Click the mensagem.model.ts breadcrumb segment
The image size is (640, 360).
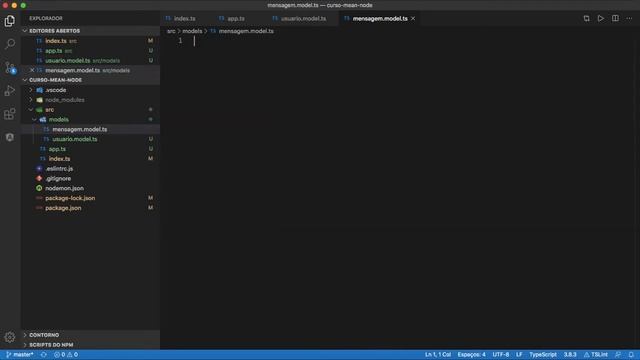pos(246,31)
